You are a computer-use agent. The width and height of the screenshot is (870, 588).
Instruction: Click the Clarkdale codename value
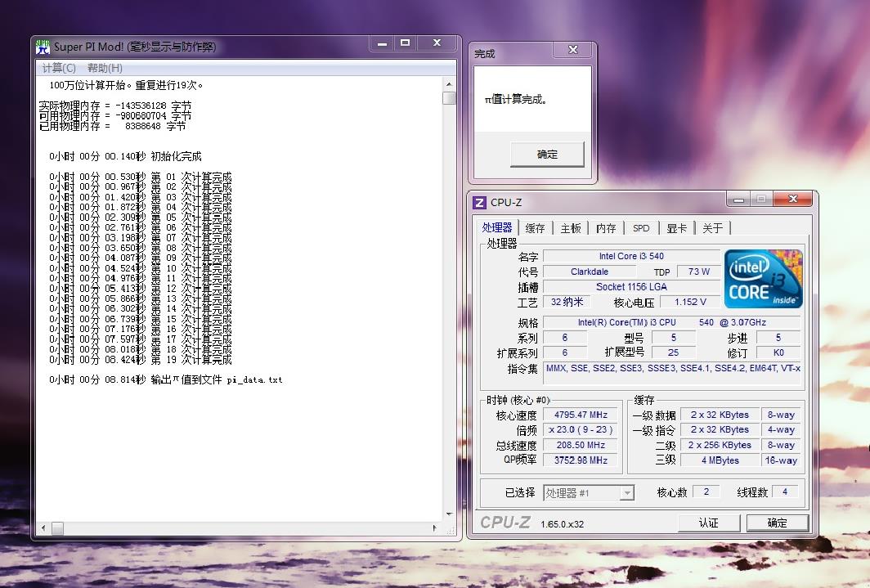tap(590, 272)
